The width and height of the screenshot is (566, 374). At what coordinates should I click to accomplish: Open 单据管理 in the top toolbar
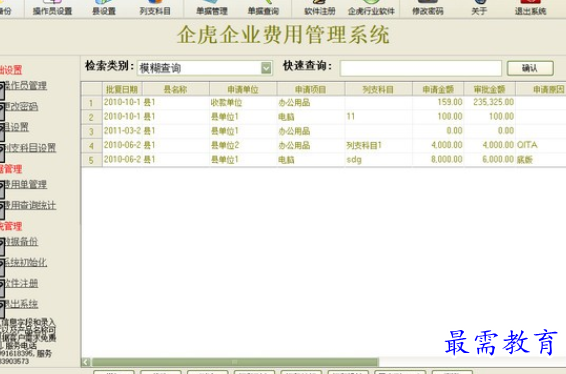coord(212,8)
